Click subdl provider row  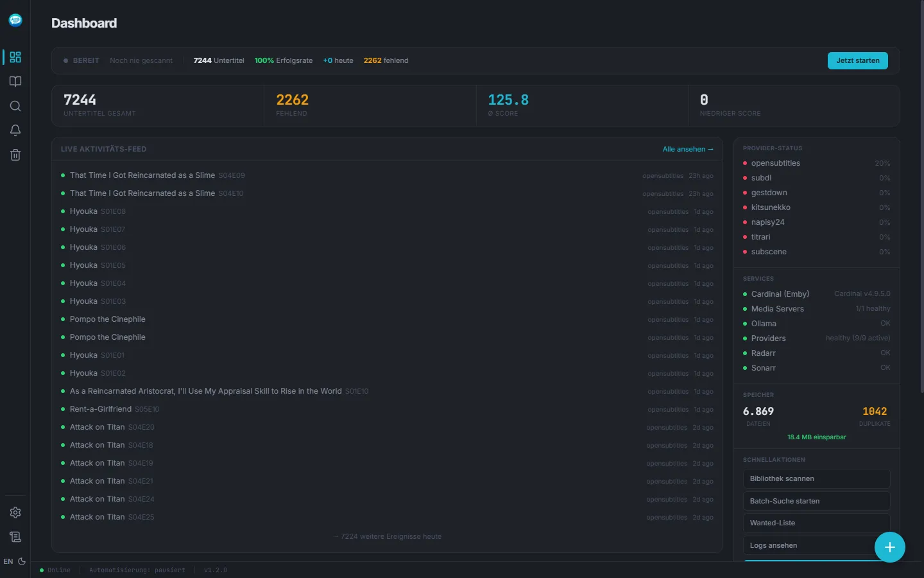(x=816, y=178)
